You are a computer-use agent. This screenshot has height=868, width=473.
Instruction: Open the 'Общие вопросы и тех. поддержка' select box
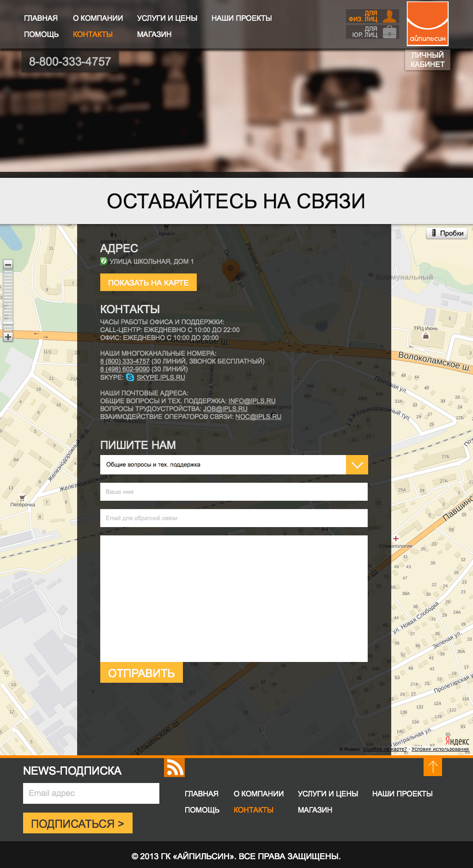click(223, 465)
